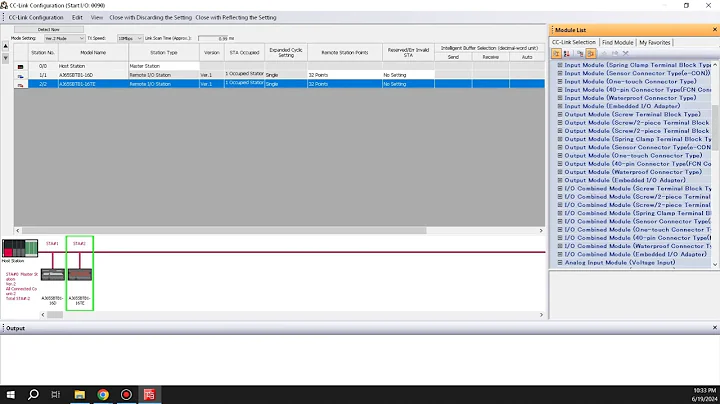The image size is (720, 404).
Task: Toggle the first highlighted Module List toolbar icon
Action: [x=556, y=54]
